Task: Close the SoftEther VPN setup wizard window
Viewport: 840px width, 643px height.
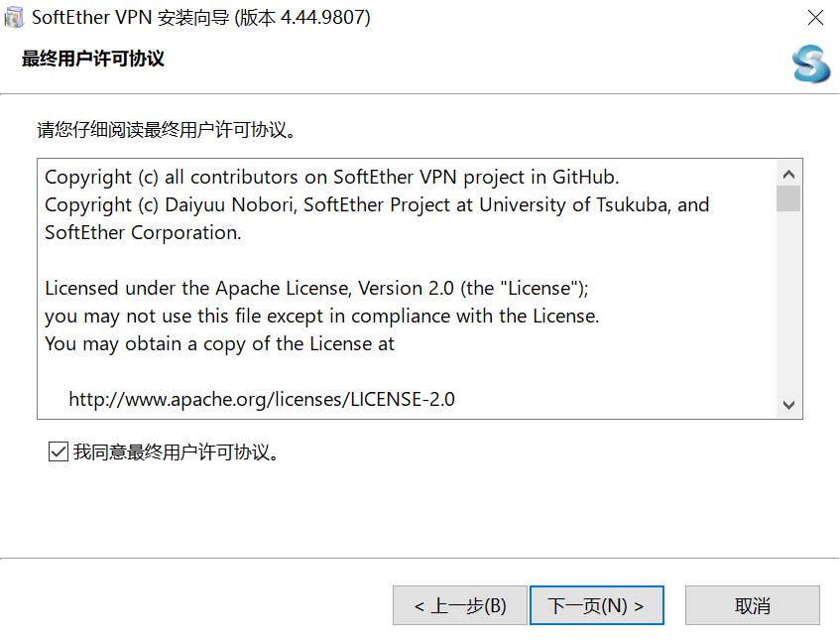Action: [x=815, y=18]
